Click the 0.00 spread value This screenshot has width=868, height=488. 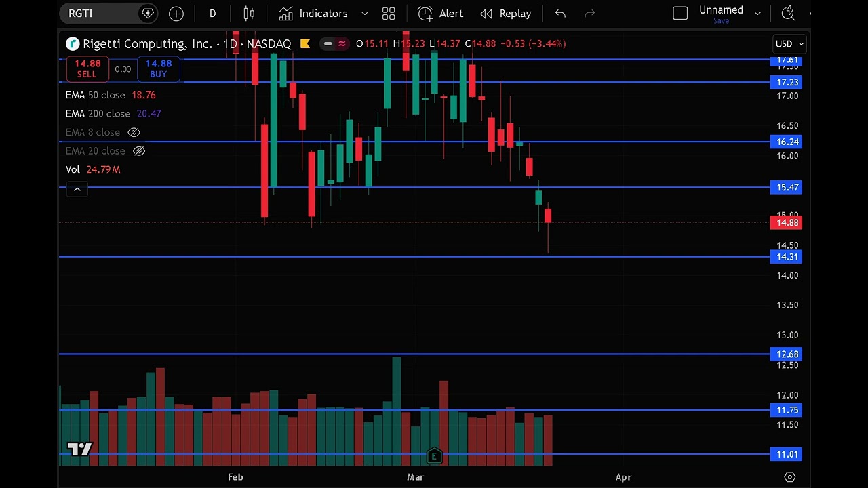[x=123, y=69]
